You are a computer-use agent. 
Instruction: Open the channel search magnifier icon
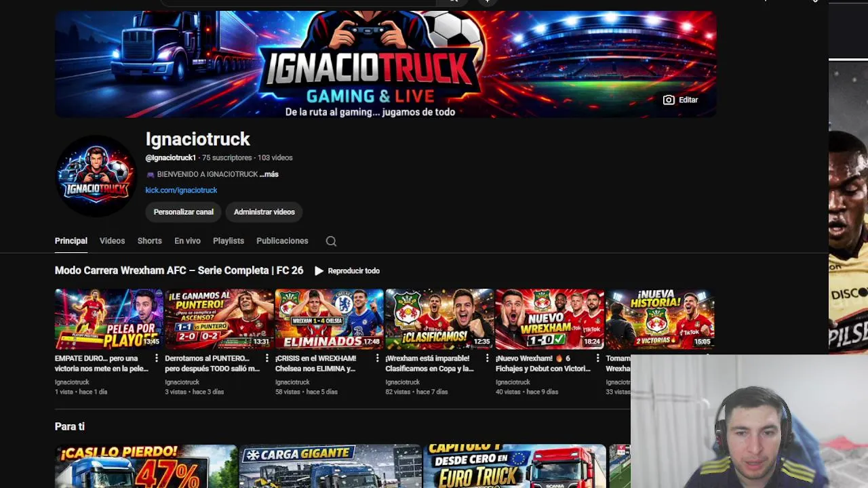tap(331, 241)
